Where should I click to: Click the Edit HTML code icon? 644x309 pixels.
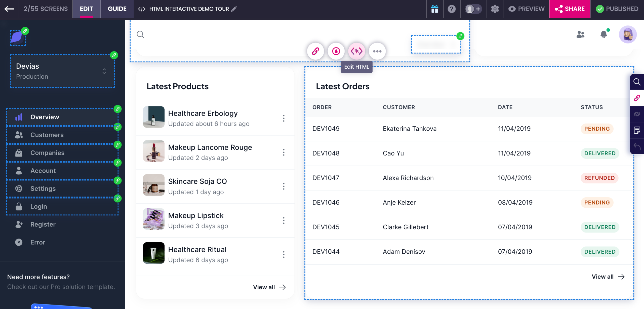click(x=356, y=51)
